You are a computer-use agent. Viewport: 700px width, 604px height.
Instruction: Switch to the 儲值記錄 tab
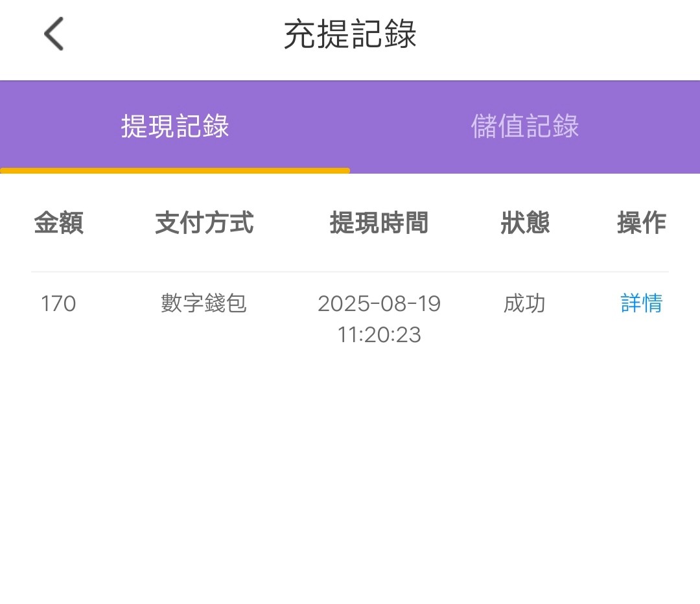[524, 126]
